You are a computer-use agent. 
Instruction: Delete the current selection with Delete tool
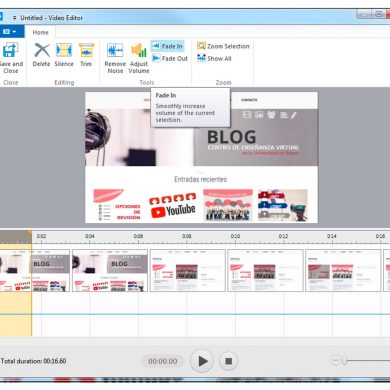coord(42,55)
